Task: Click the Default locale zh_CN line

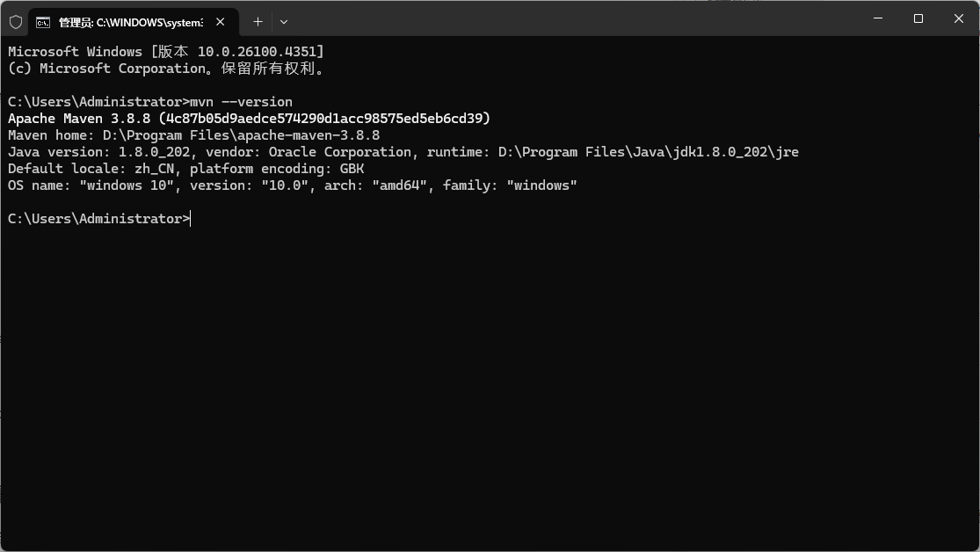Action: click(x=185, y=169)
